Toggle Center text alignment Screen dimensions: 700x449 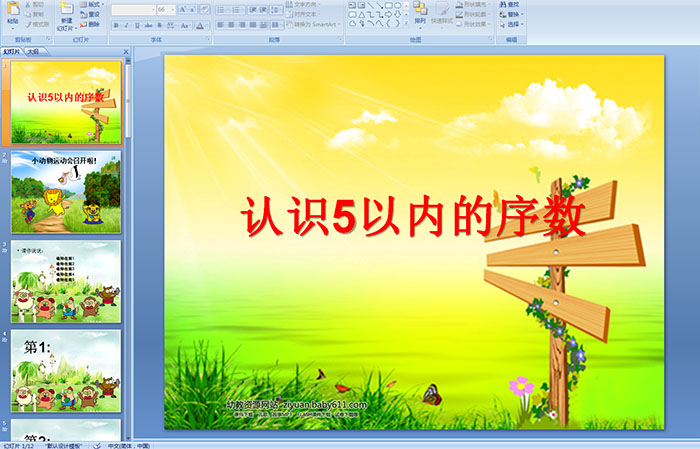coord(231,25)
